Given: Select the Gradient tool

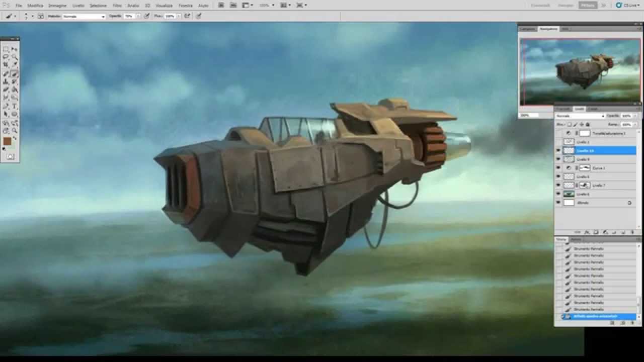Looking at the screenshot, I should click(x=15, y=89).
